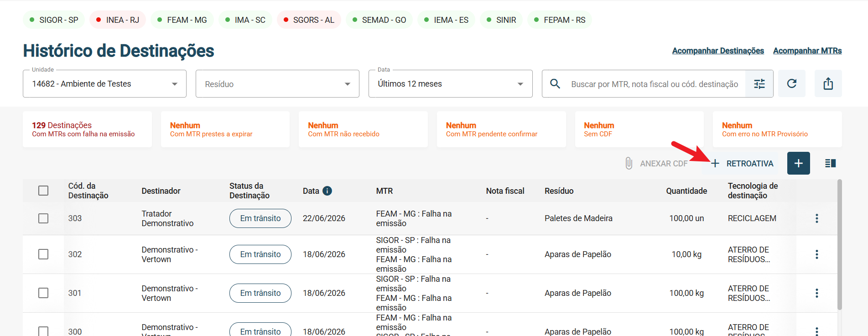Check the row 301 checkbox
The height and width of the screenshot is (336, 868).
pyautogui.click(x=43, y=293)
